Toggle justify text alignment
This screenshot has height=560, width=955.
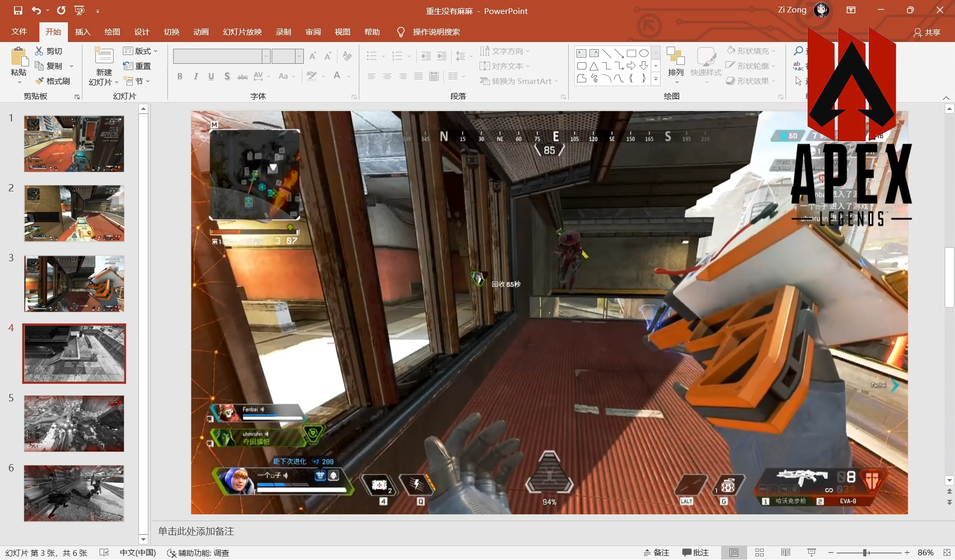(x=418, y=76)
